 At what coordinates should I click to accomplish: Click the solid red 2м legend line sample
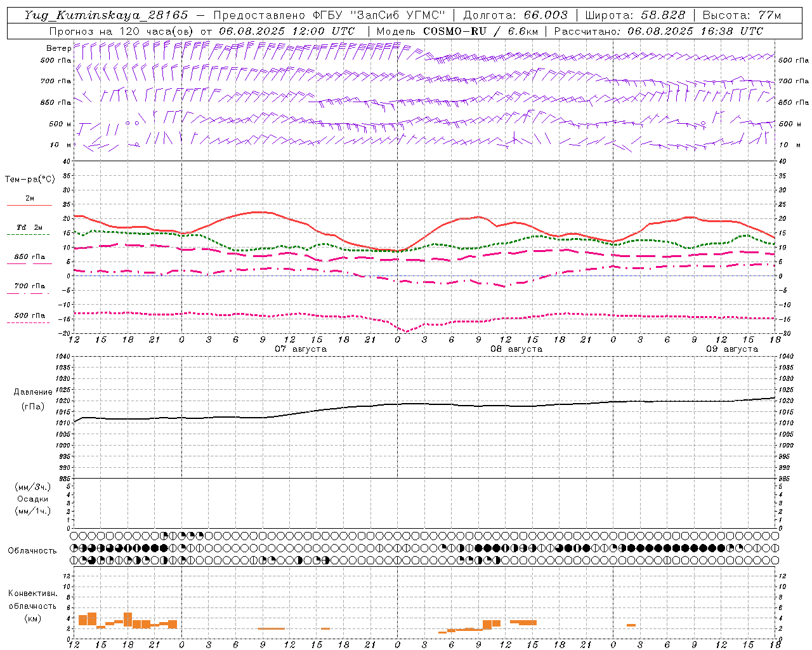(29, 206)
